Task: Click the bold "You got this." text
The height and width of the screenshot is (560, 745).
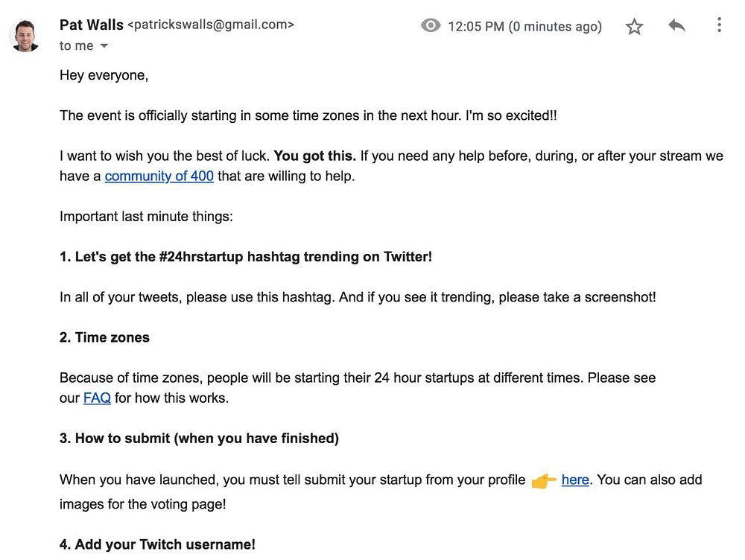Action: coord(314,156)
